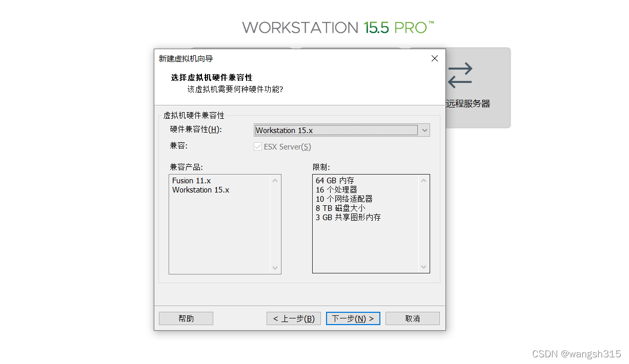The image size is (629, 364).
Task: Open the hardware compatibility dropdown
Action: 342,130
